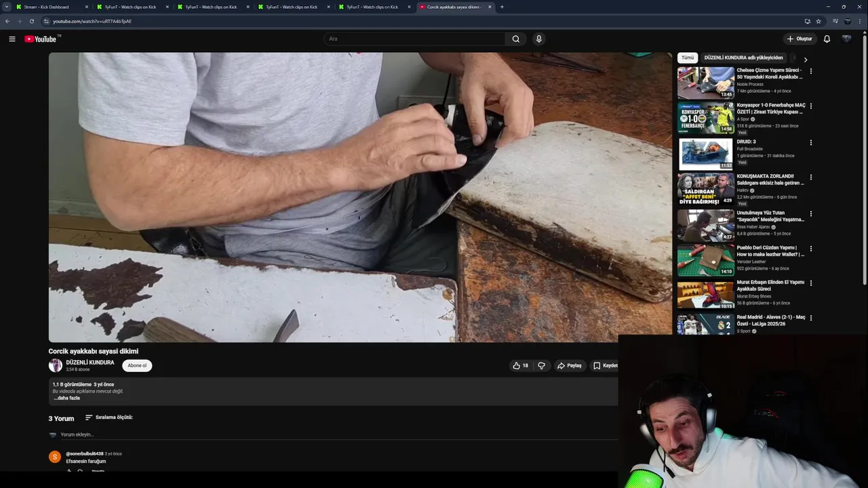Screen dimensions: 868x488
Task: Open a new browser tab
Action: point(502,7)
